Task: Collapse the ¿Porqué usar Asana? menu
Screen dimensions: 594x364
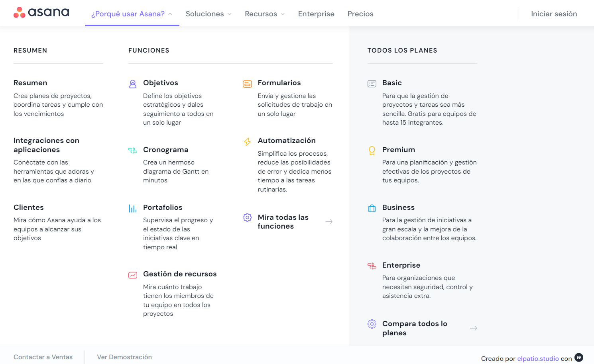Action: pyautogui.click(x=132, y=14)
